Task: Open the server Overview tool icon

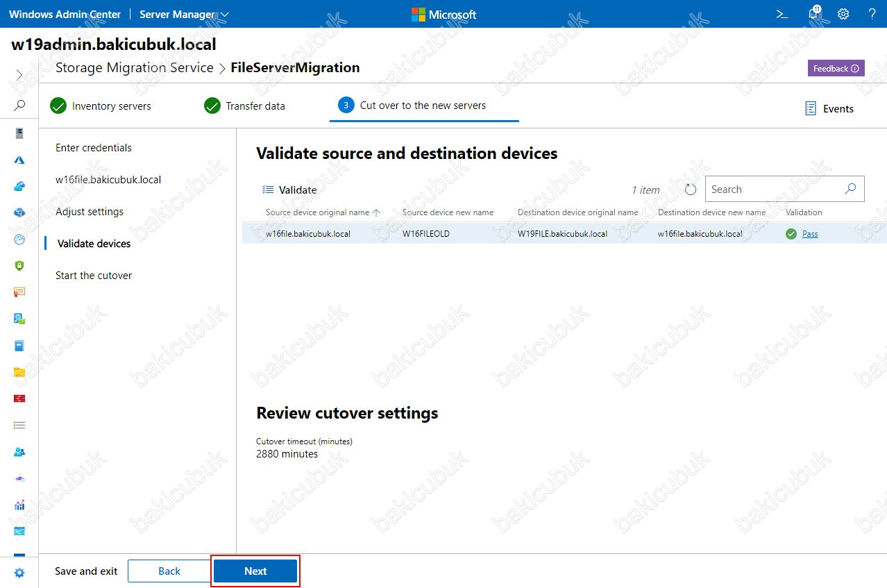Action: [x=19, y=133]
